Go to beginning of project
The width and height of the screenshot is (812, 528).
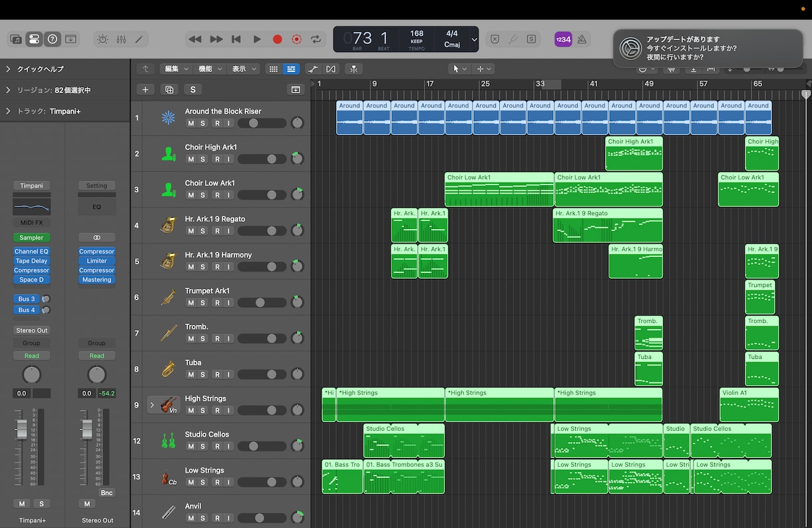pos(236,39)
